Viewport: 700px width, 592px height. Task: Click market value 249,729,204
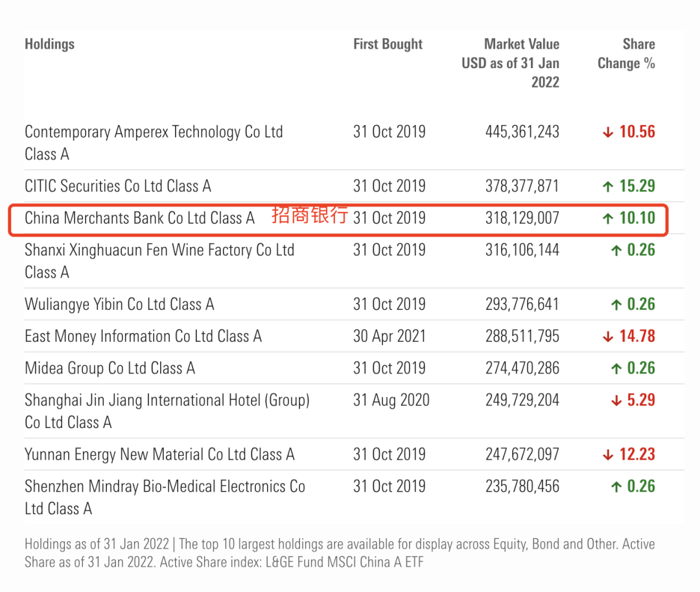coord(522,400)
